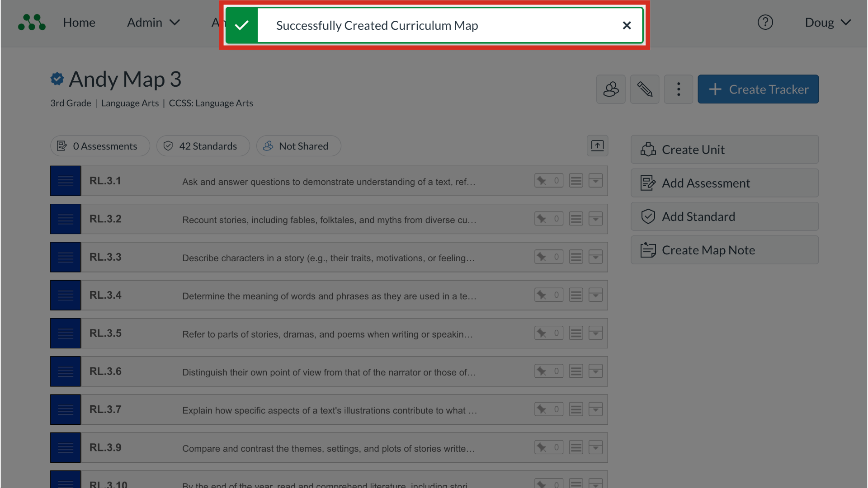Screen dimensions: 868x488
Task: Open the three-dot more options menu
Action: click(x=678, y=89)
